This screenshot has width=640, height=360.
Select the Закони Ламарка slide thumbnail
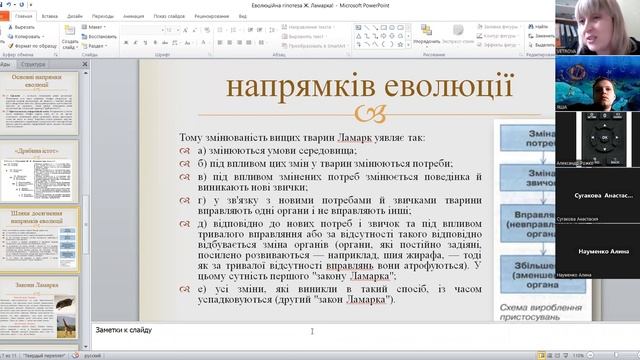coord(39,308)
